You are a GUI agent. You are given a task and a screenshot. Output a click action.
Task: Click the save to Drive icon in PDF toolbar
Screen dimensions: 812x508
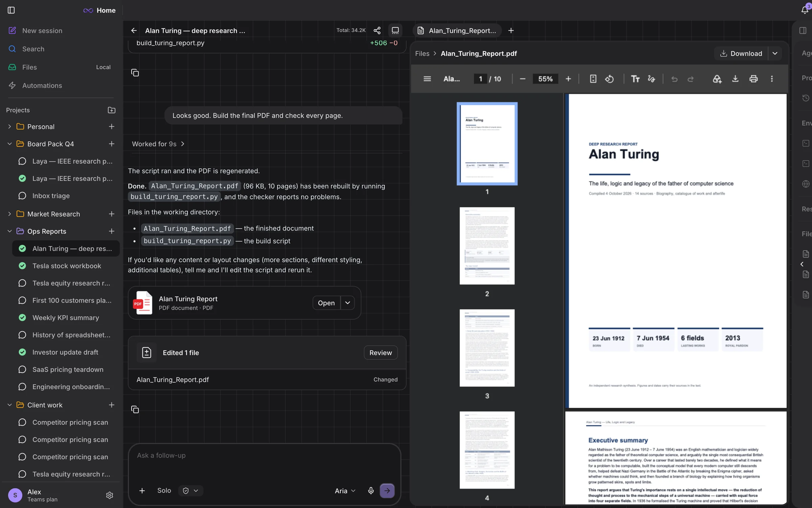[x=717, y=79]
